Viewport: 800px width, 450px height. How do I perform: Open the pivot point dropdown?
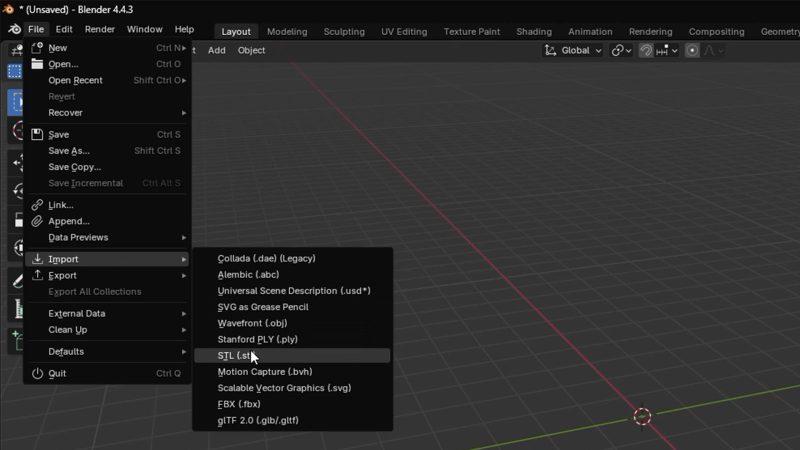coord(621,50)
